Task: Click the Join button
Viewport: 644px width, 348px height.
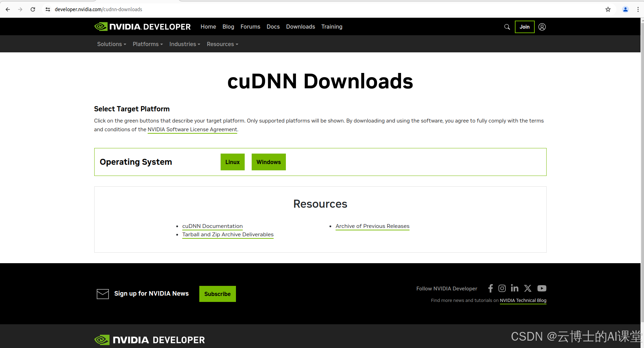Action: 525,27
